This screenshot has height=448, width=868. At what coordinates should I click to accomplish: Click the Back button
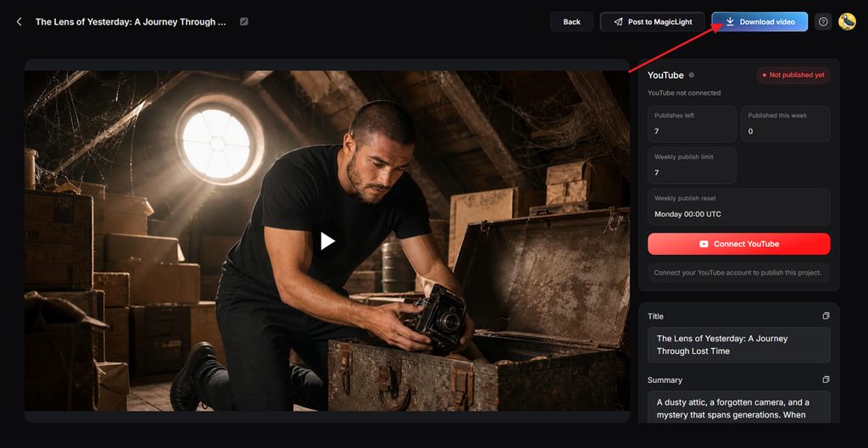[572, 22]
